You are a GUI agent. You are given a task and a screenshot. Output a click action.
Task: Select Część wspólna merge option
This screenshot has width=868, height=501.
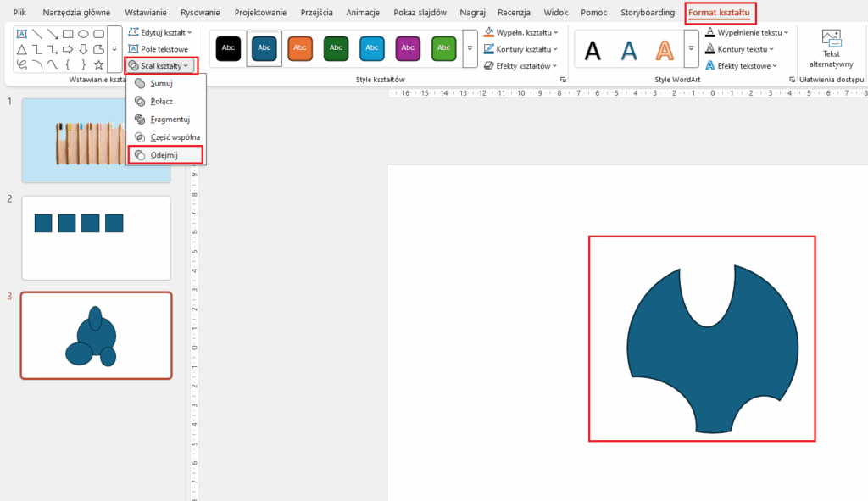[174, 137]
